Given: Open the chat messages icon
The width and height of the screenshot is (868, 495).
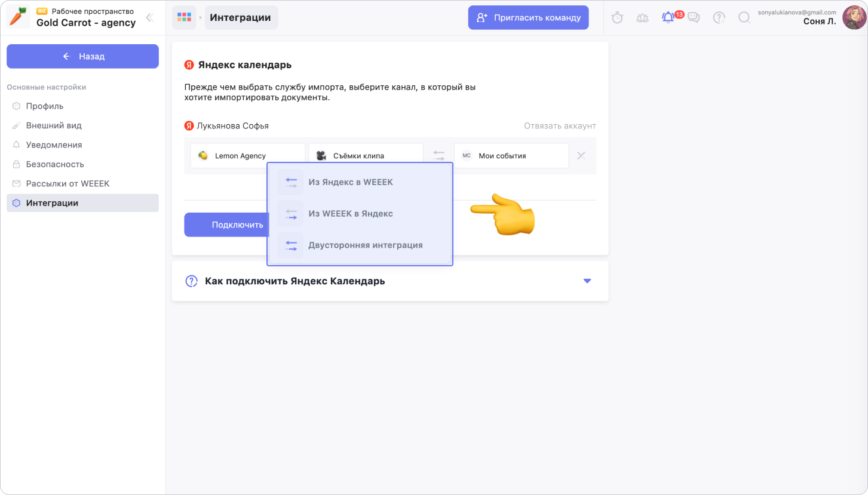Looking at the screenshot, I should pyautogui.click(x=694, y=18).
